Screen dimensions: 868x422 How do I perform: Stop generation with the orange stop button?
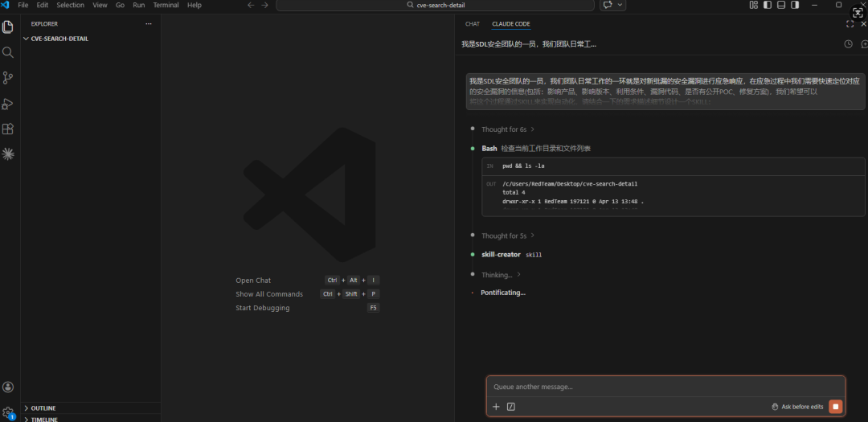click(x=835, y=407)
